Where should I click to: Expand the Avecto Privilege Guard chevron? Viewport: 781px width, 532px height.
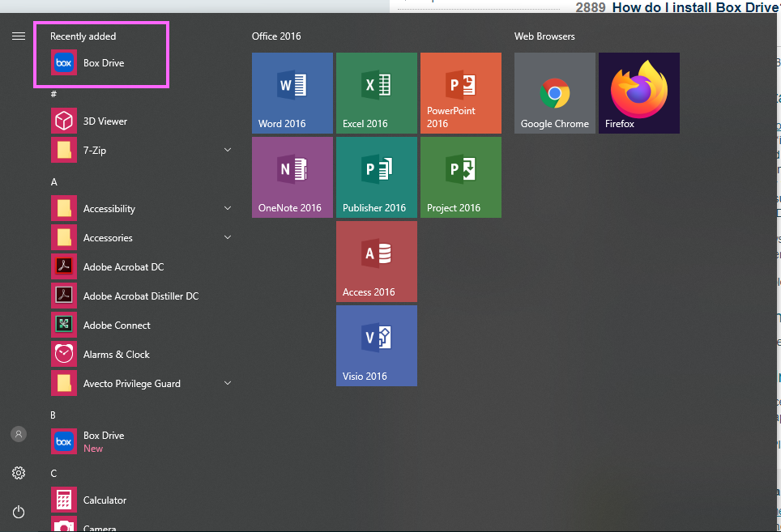[228, 383]
